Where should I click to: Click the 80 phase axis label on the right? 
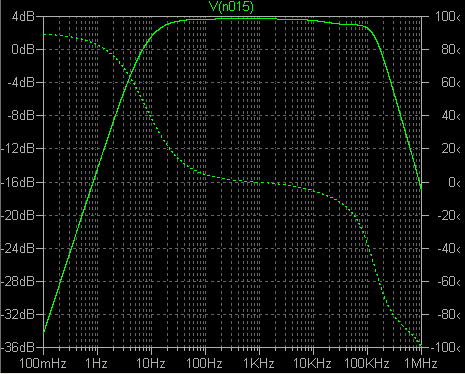click(451, 49)
